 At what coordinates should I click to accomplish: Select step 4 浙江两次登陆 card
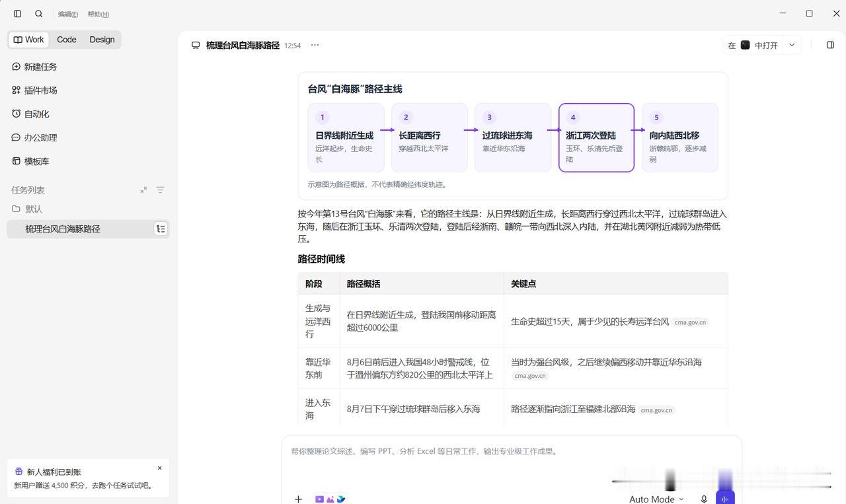click(596, 137)
